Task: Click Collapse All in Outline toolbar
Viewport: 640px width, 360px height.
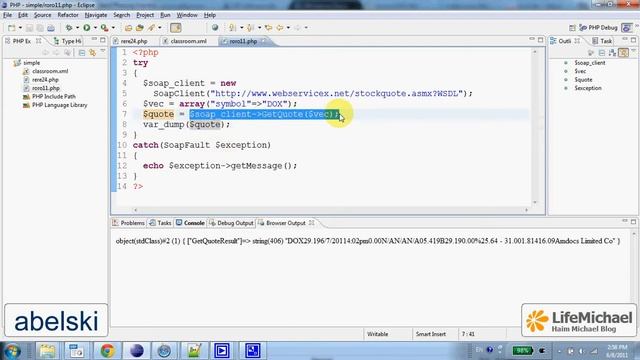Action: [x=602, y=53]
